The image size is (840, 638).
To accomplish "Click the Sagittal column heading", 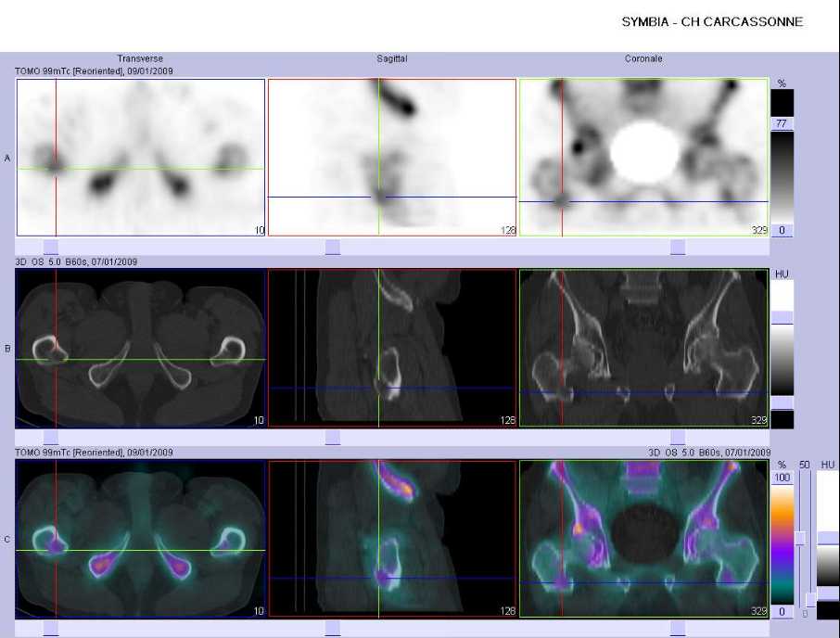I will click(392, 58).
